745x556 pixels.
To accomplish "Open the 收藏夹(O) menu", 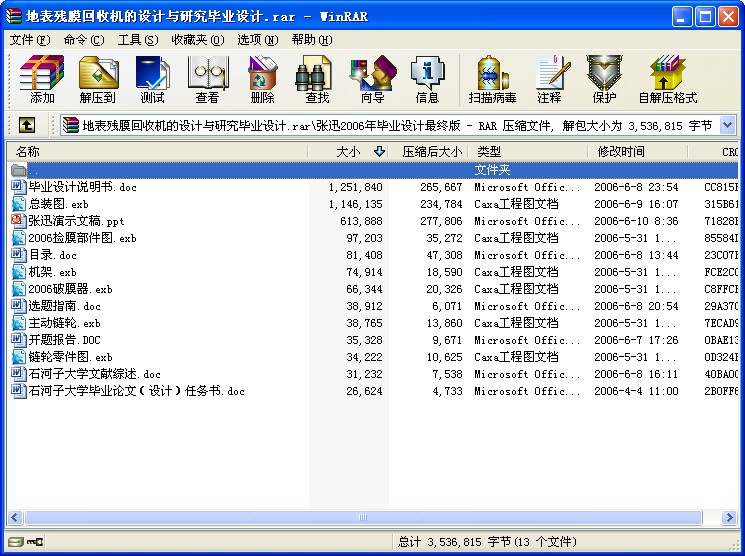I will click(198, 40).
